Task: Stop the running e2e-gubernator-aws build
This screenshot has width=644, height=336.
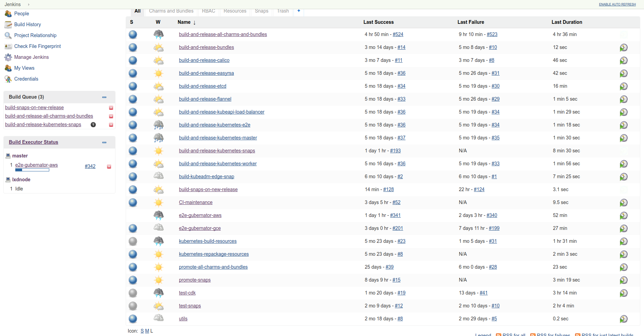Action: point(109,167)
